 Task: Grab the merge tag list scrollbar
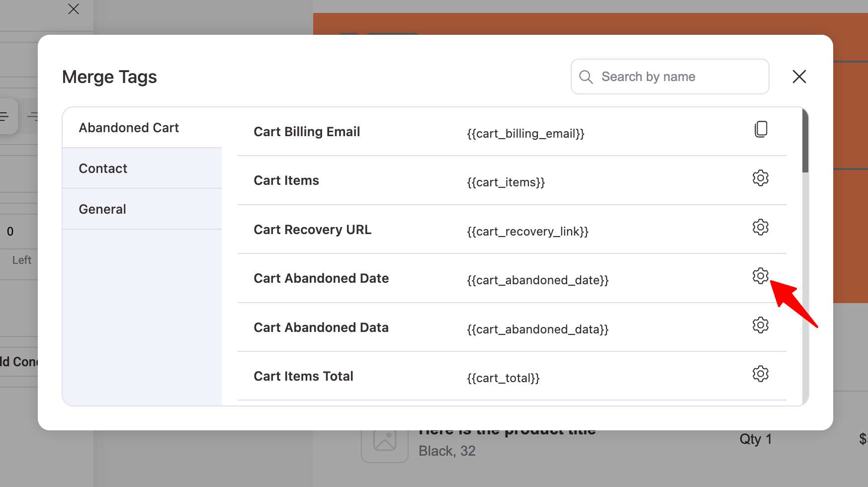click(x=805, y=142)
